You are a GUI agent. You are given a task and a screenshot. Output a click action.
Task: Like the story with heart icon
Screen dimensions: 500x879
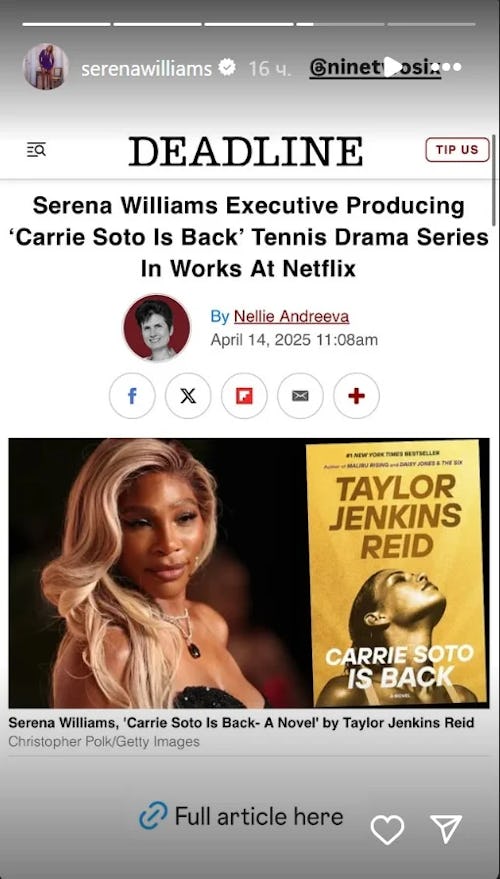(x=387, y=829)
